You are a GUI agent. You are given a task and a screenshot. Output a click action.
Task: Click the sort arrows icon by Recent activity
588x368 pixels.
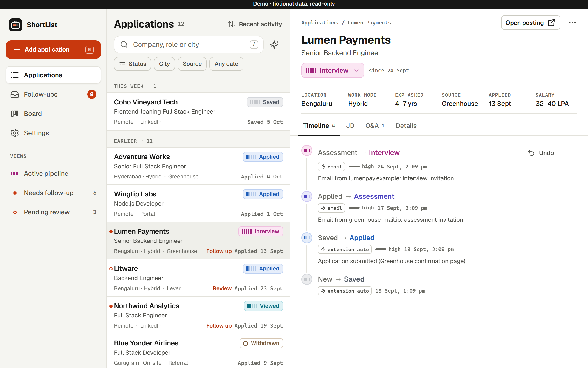pyautogui.click(x=231, y=24)
